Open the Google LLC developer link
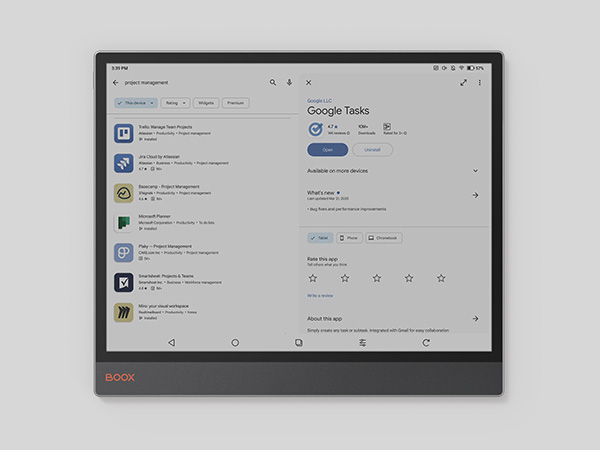 [x=319, y=101]
